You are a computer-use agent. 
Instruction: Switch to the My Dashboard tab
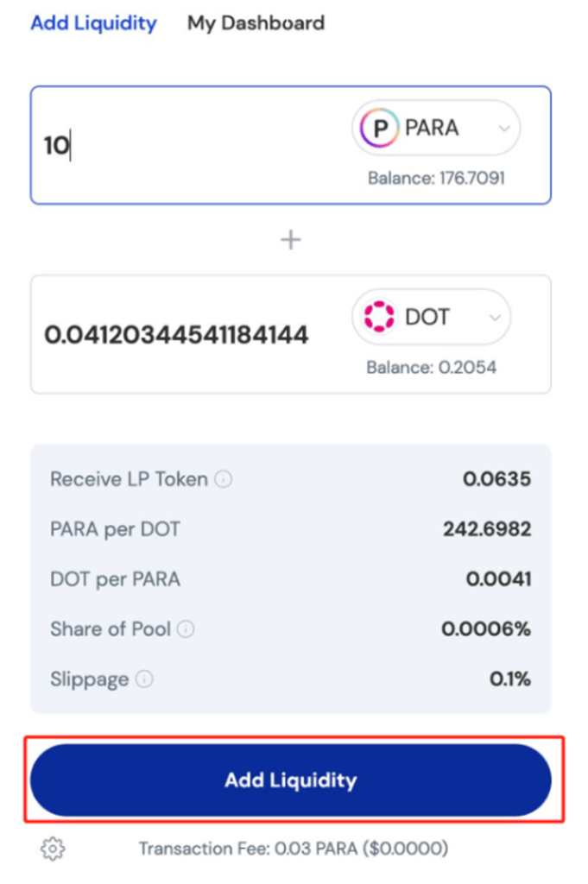(x=256, y=23)
